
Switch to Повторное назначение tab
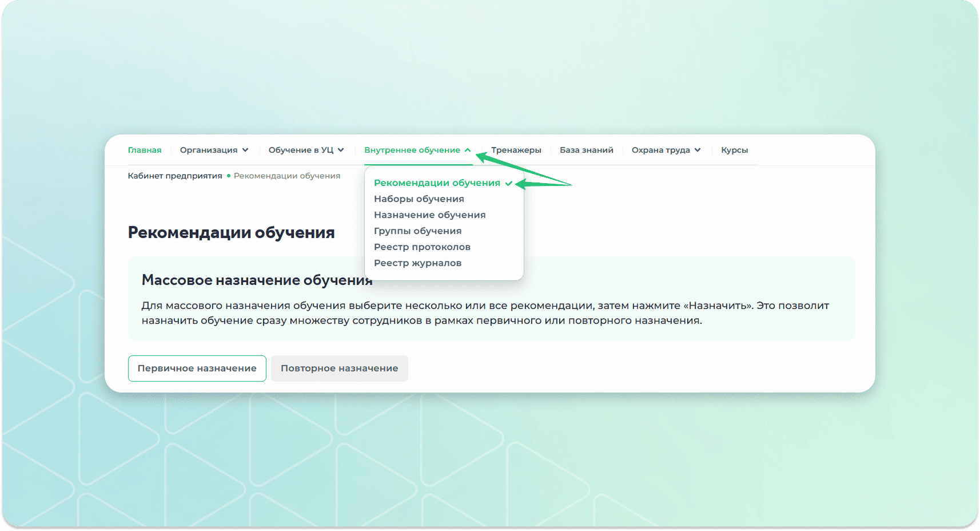(339, 368)
